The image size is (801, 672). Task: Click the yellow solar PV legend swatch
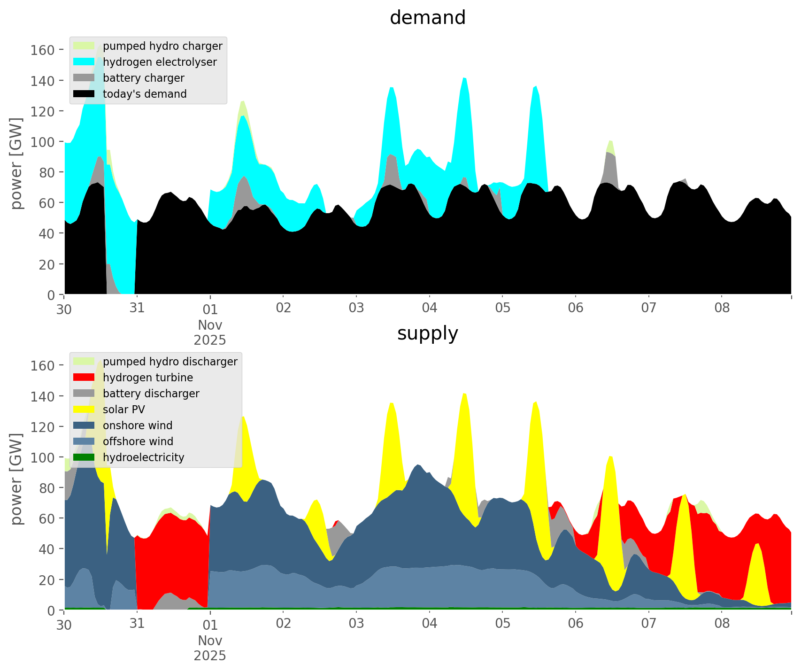(84, 409)
